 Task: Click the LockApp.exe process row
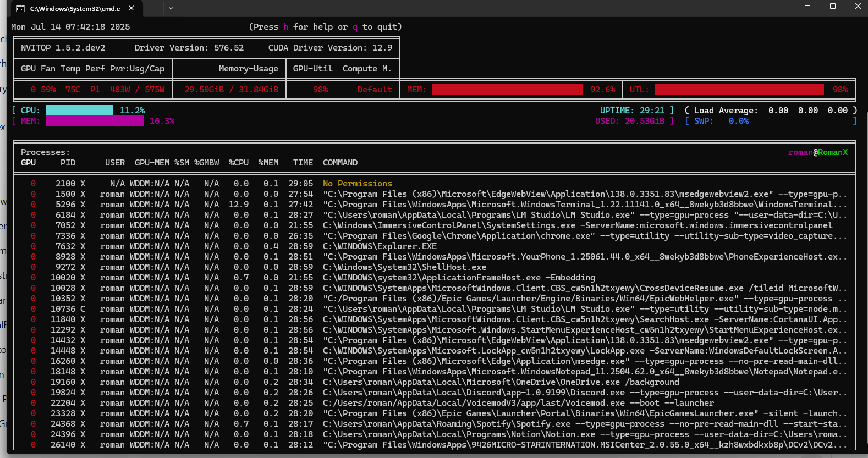point(435,351)
